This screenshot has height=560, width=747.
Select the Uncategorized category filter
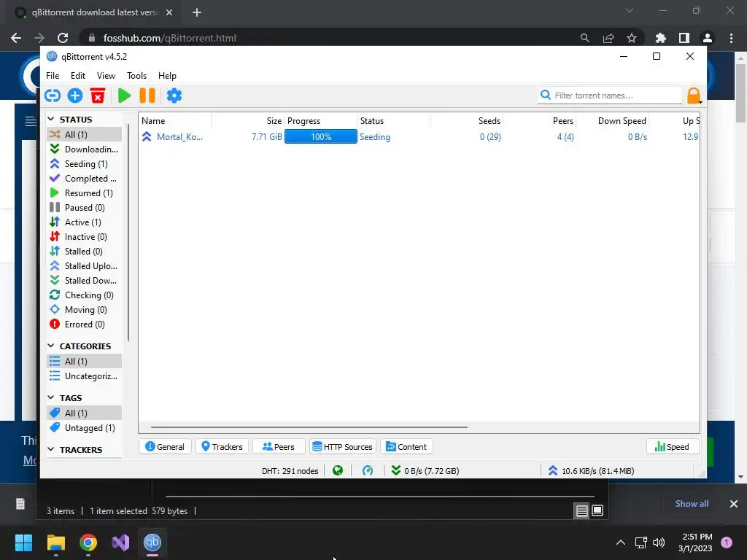coord(85,376)
